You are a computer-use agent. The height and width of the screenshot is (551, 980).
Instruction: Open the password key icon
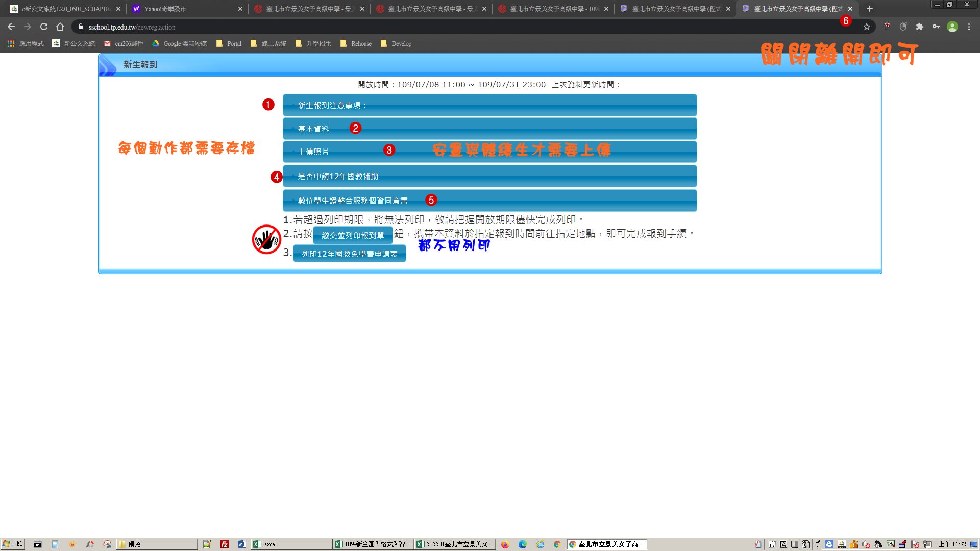click(936, 27)
